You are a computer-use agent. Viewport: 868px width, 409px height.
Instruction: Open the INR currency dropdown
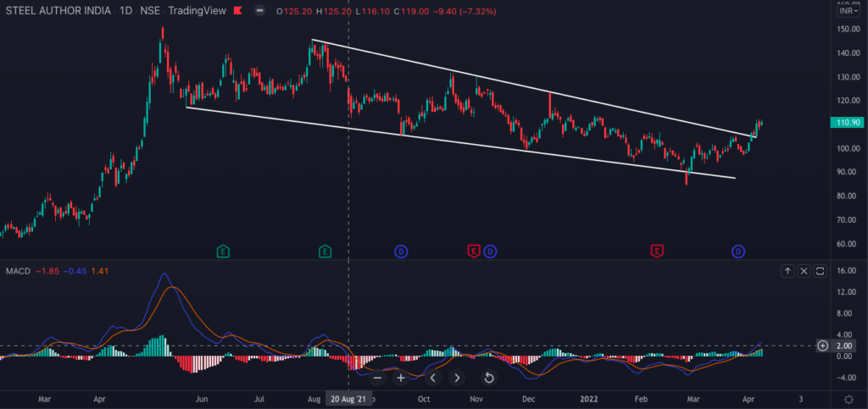pos(847,10)
